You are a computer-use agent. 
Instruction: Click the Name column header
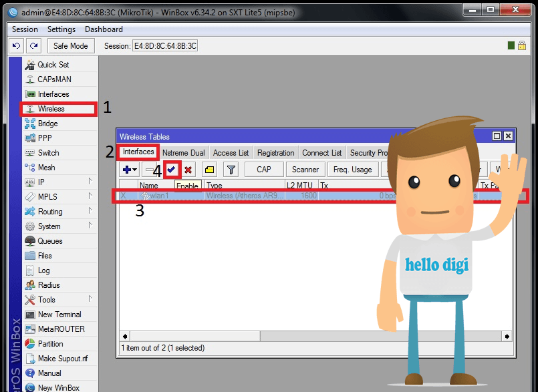[155, 186]
